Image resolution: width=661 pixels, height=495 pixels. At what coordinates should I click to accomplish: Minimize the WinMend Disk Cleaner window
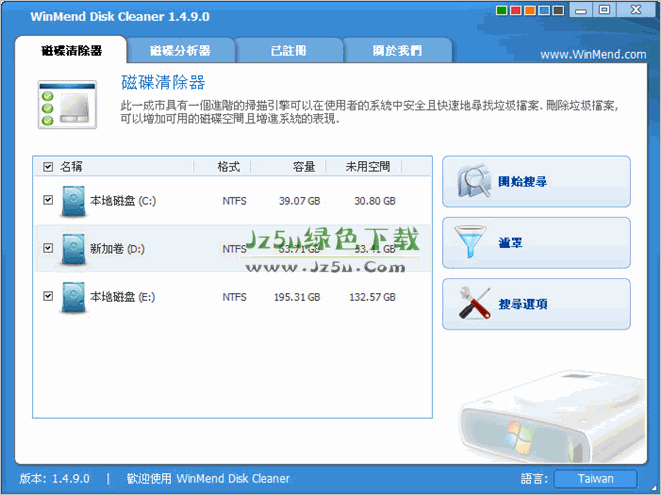[x=580, y=10]
